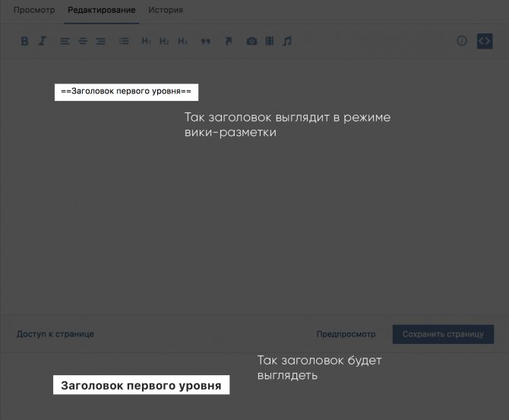Align text to the left

[x=65, y=41]
